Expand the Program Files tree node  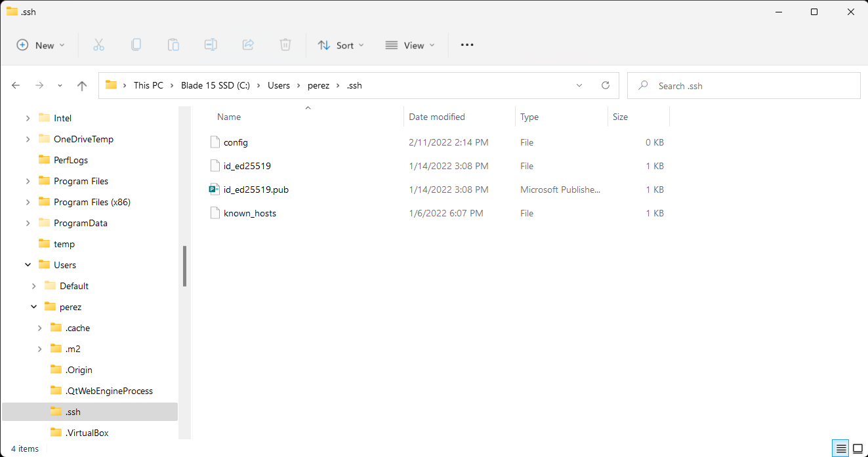pos(28,181)
